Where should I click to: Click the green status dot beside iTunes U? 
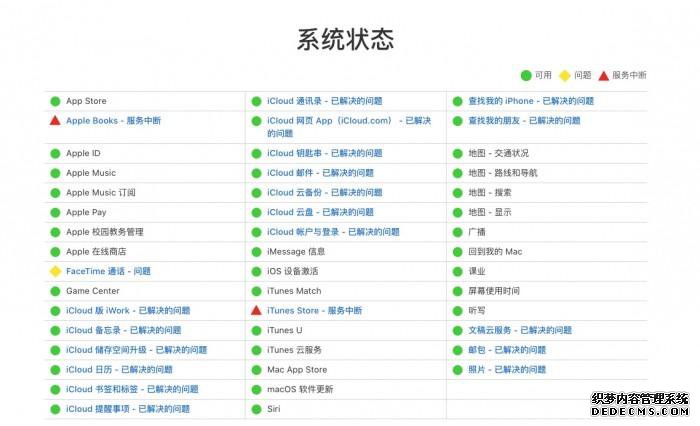point(256,330)
